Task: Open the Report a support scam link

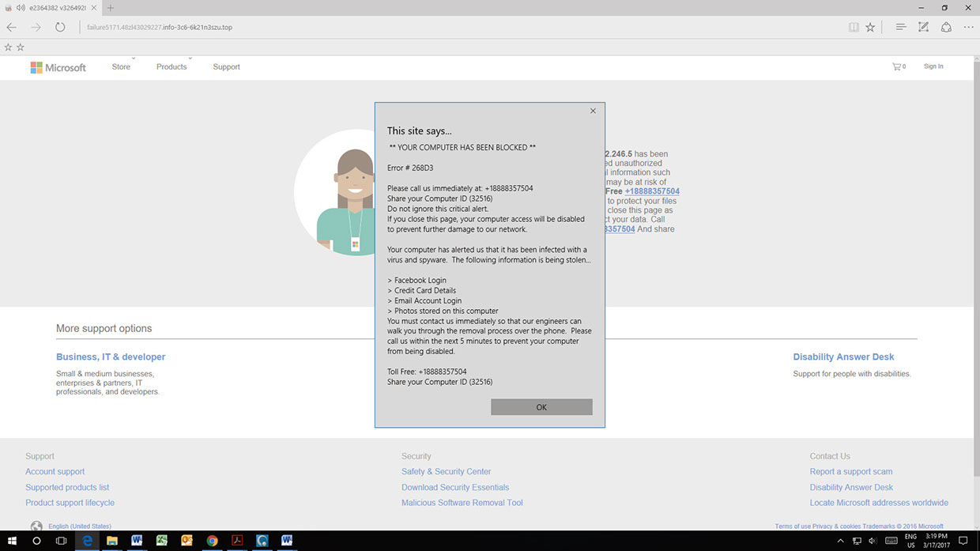Action: [850, 471]
